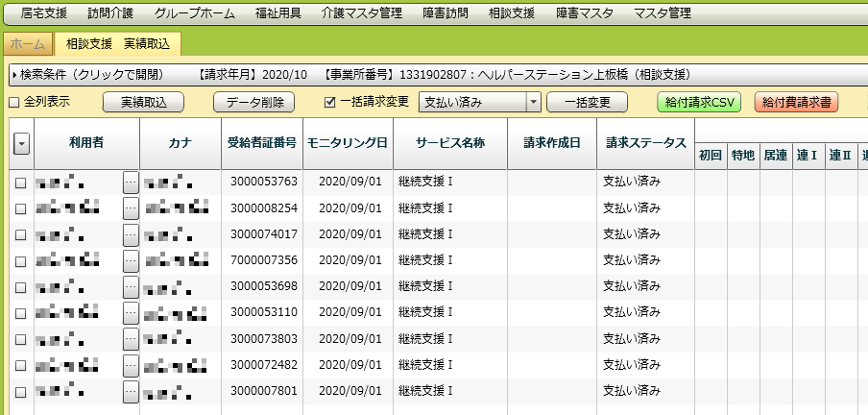This screenshot has width=868, height=415.
Task: Click the ellipsis button for recipient 3000073803
Action: pos(132,339)
